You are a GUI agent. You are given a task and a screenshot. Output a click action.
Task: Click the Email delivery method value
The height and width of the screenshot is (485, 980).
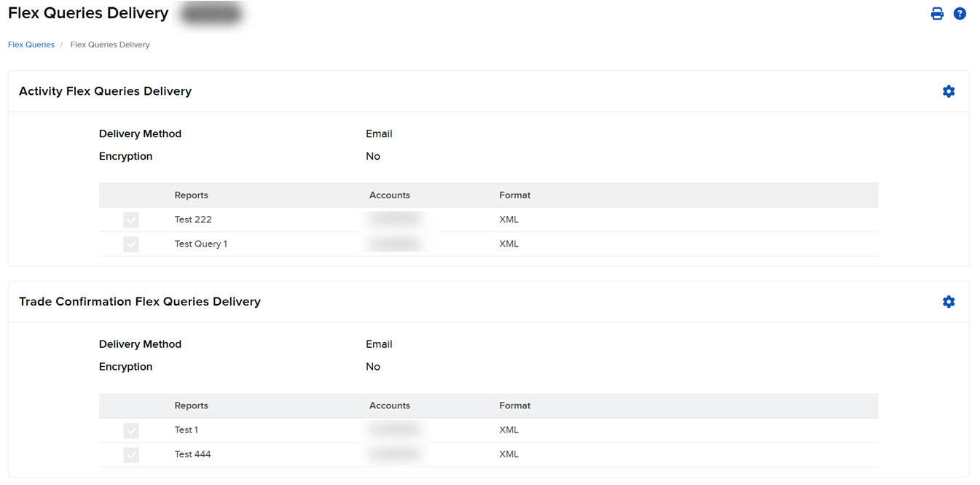click(379, 133)
